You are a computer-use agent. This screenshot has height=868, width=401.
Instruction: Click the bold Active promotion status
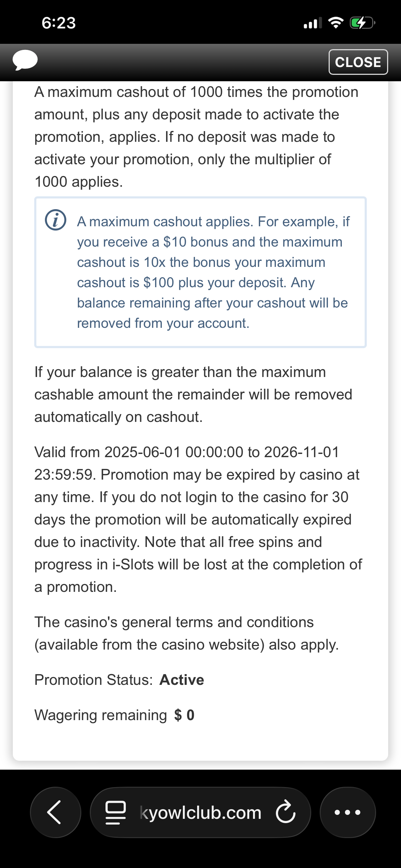(182, 680)
